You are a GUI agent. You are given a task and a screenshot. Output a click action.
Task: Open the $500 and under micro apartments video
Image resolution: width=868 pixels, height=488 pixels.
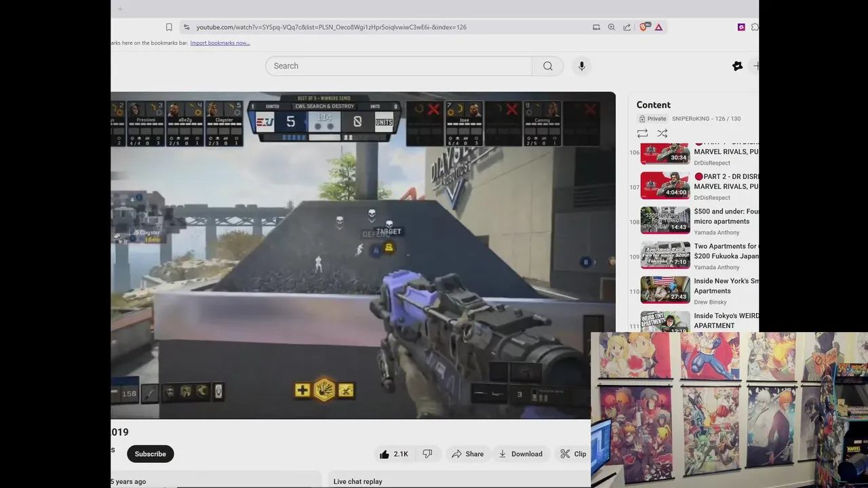pos(726,216)
